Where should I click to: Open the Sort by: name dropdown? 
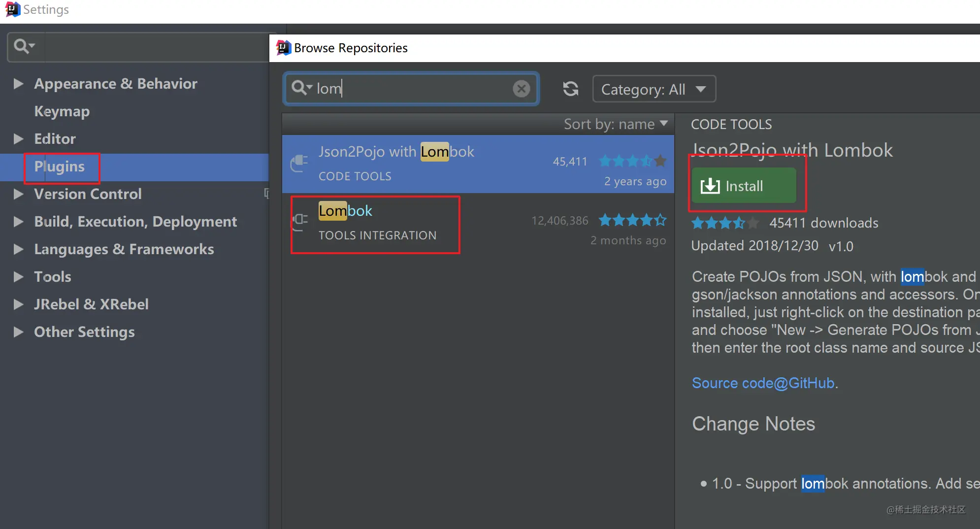[616, 124]
